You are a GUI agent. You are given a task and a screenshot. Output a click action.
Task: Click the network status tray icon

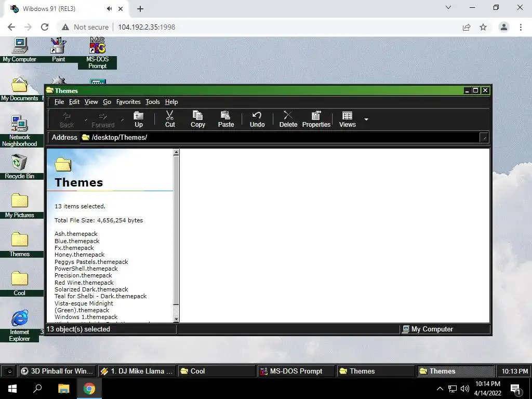tap(453, 389)
